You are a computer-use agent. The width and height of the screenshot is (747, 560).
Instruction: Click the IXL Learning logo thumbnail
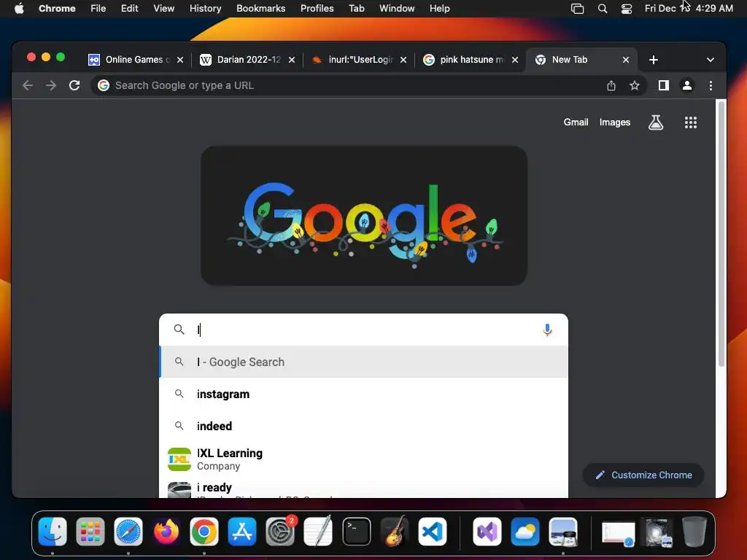[x=179, y=459]
